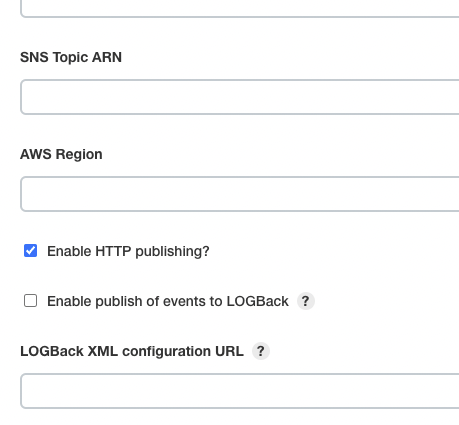Click the 'Enable HTTP publishing?' label text

point(128,251)
